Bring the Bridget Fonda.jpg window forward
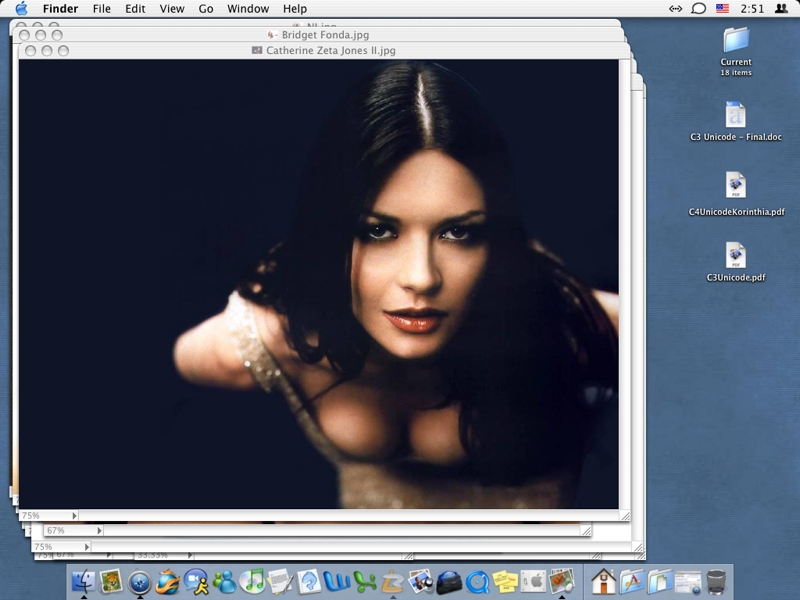Viewport: 800px width, 600px height. tap(325, 35)
